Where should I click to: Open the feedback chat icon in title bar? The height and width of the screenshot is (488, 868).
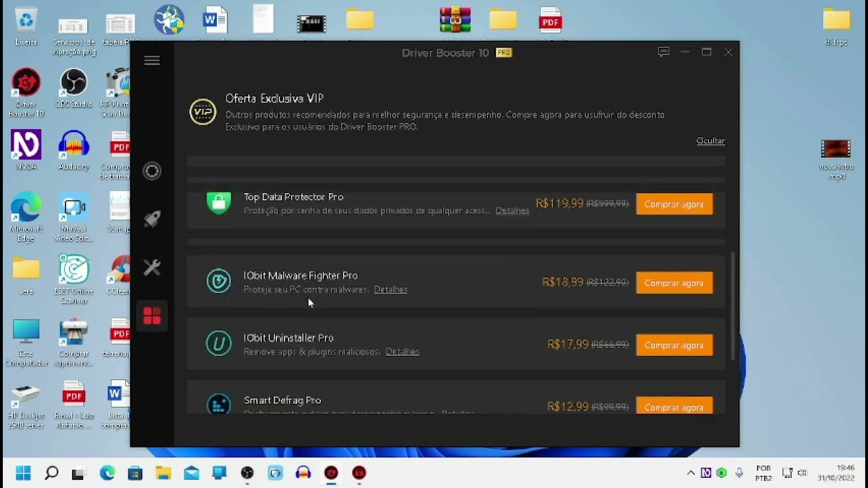tap(664, 52)
